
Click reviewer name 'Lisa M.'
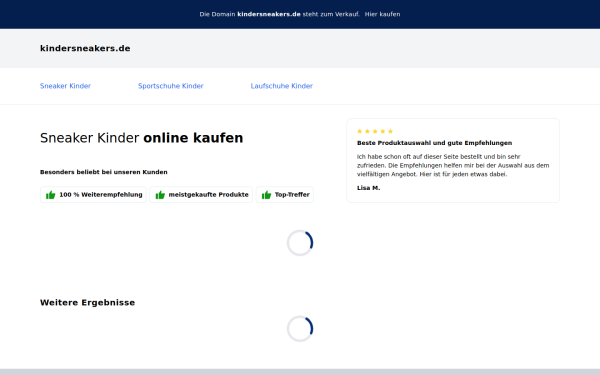[x=368, y=188]
